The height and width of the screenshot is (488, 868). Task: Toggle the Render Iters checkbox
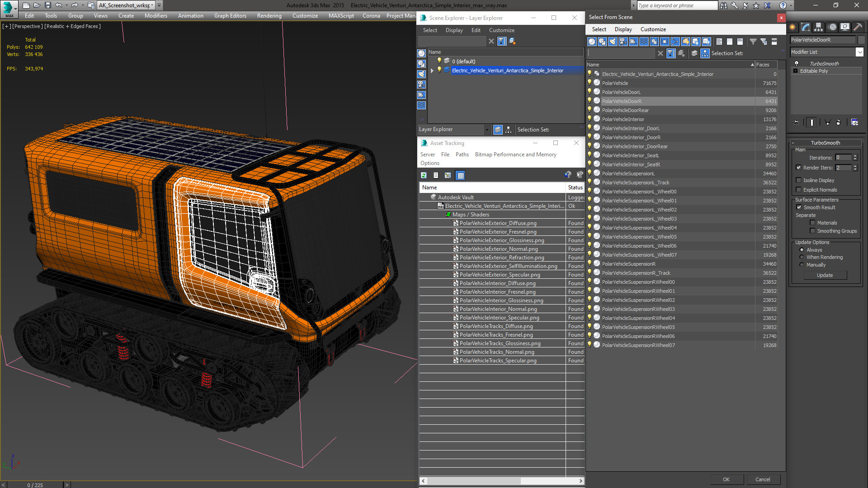click(798, 168)
